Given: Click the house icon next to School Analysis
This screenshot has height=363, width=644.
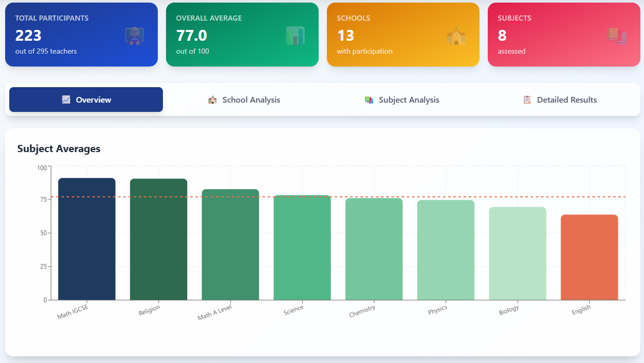Looking at the screenshot, I should click(x=212, y=100).
